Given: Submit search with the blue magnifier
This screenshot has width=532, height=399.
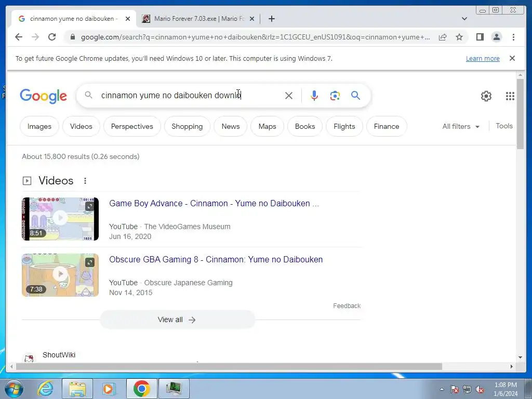Looking at the screenshot, I should click(355, 96).
